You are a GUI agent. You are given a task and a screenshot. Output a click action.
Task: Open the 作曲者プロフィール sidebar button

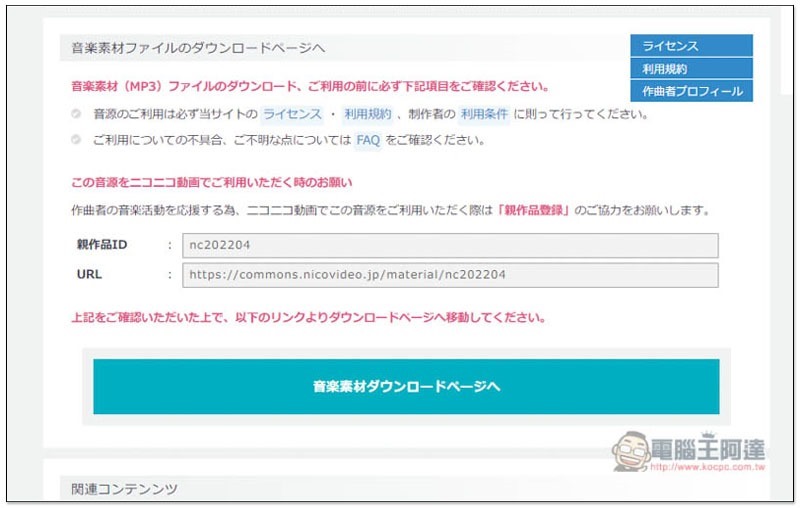coord(690,91)
